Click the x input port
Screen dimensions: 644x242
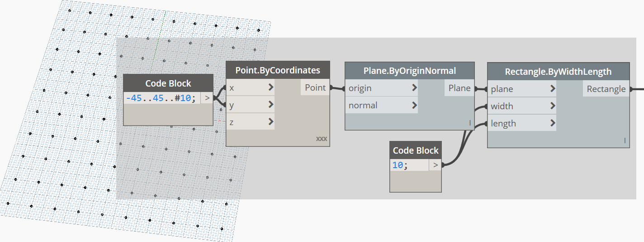pos(250,88)
